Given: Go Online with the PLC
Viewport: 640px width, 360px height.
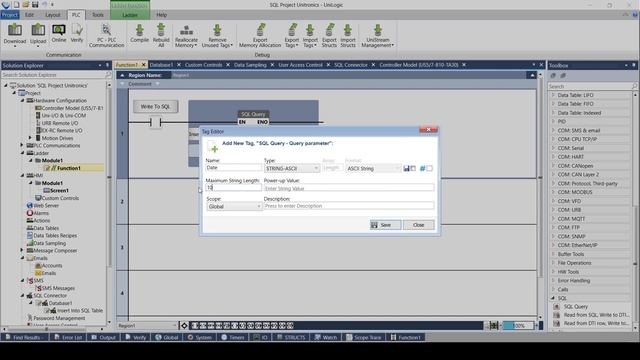Looking at the screenshot, I should tap(59, 33).
